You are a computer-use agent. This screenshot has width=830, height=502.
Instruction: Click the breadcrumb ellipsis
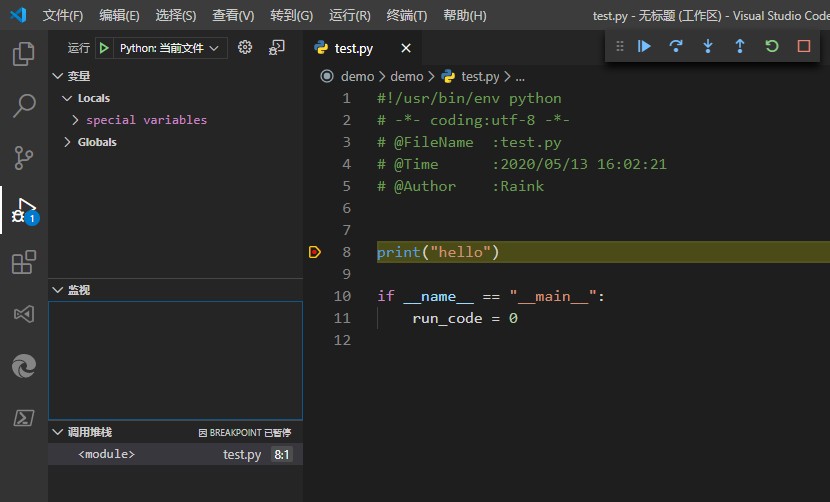click(520, 77)
